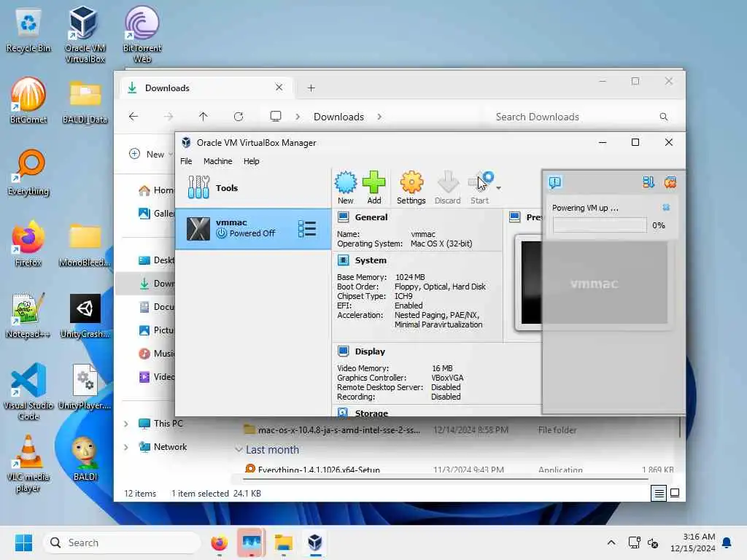Open BALDI_Data desktop folder
Viewport: 747px width, 560px height.
tap(85, 102)
